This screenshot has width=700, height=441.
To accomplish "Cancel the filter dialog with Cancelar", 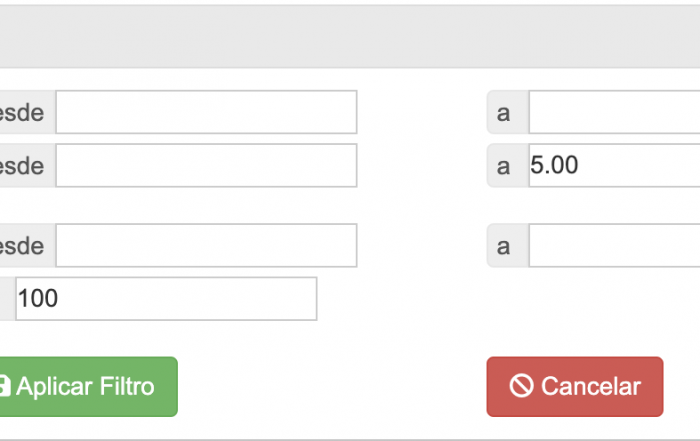I will pyautogui.click(x=575, y=387).
